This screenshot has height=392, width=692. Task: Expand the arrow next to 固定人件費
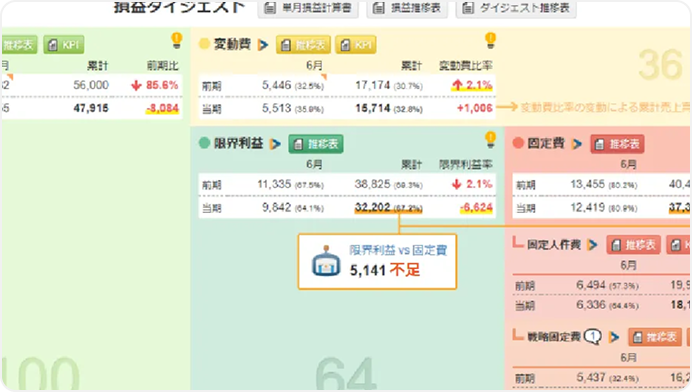(x=592, y=245)
